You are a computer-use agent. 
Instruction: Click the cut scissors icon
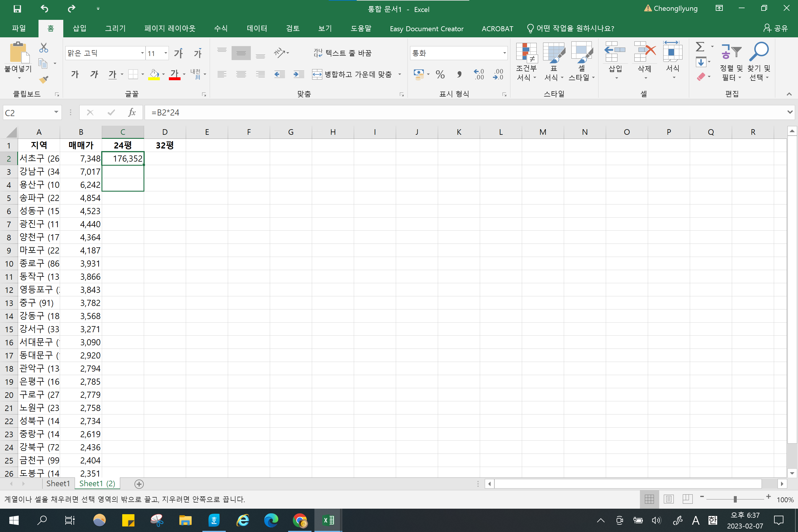(44, 48)
